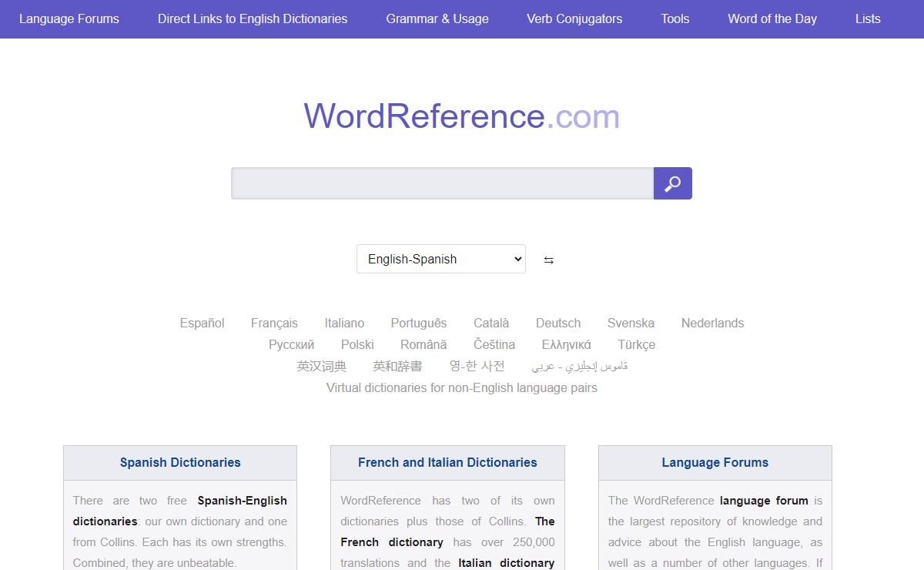Click the French and Italian Dictionaries heading

coord(447,462)
